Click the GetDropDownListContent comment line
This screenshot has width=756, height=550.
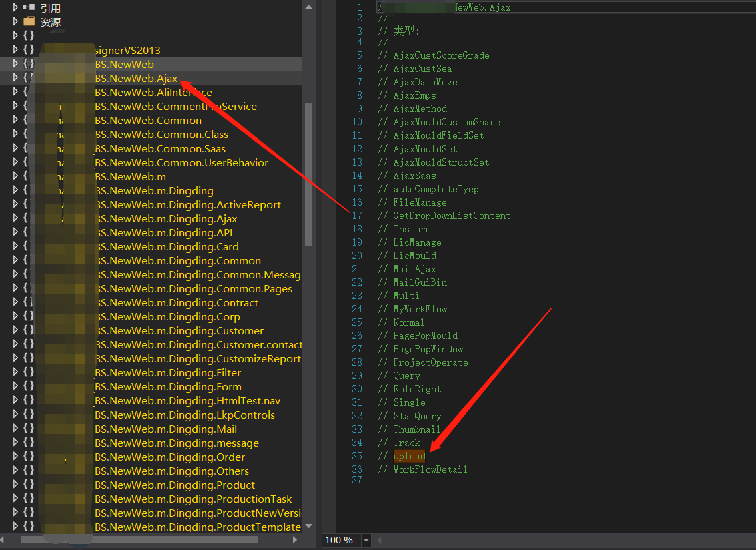point(444,216)
